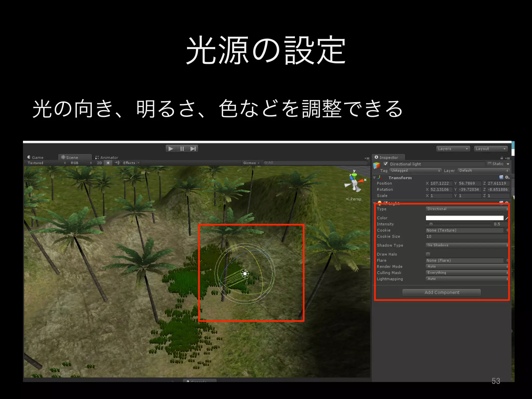532x399 pixels.
Task: Open the Layers dropdown in top toolbar
Action: tap(453, 149)
